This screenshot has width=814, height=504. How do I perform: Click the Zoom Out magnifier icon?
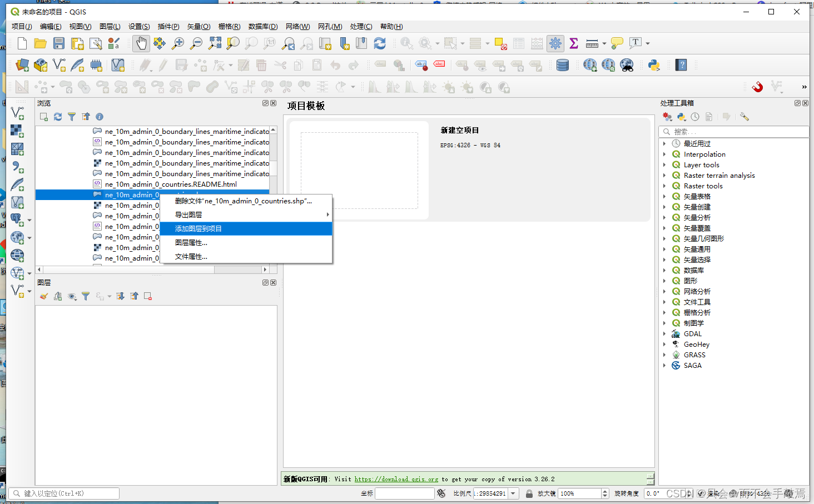tap(196, 43)
